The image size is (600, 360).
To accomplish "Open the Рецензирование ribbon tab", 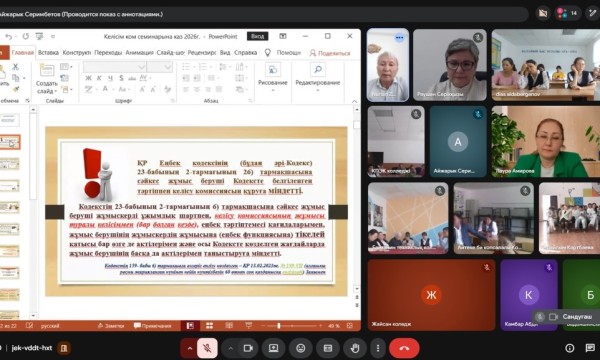I will click(x=202, y=52).
